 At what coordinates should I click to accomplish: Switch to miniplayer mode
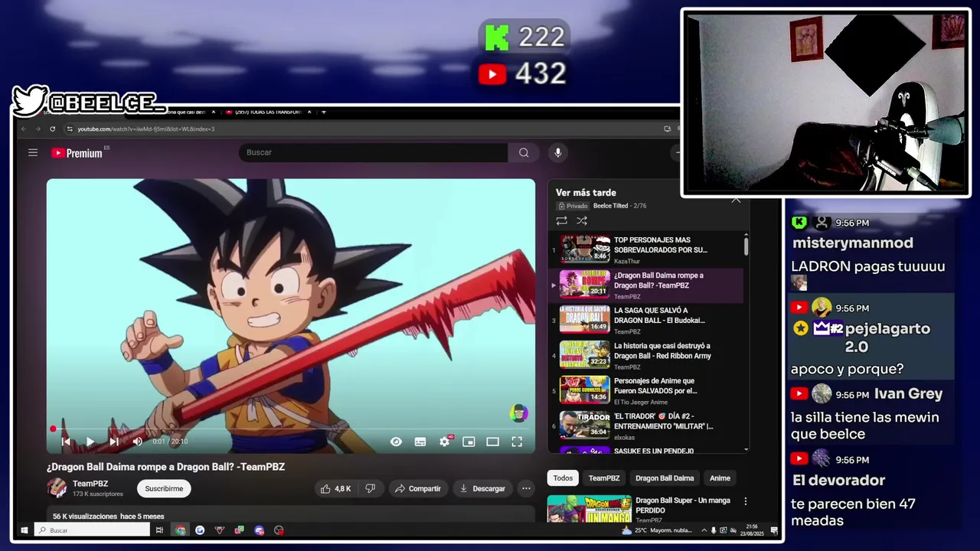coord(469,442)
